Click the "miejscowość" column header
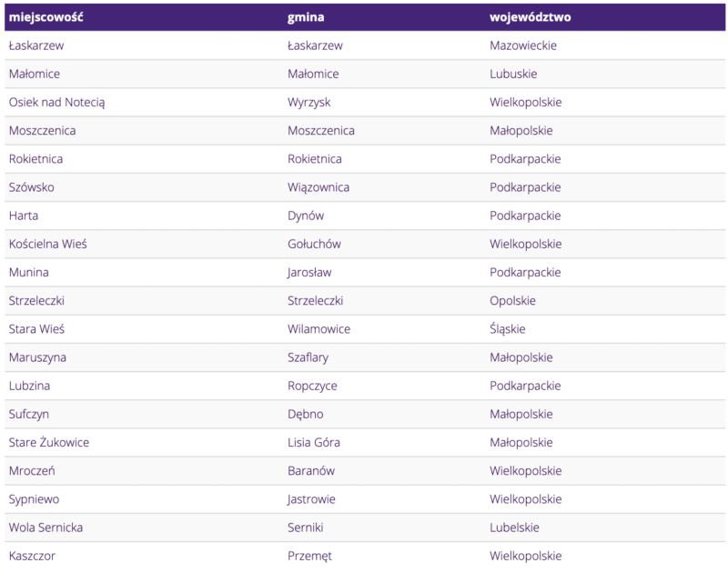This screenshot has height=573, width=728. pyautogui.click(x=46, y=17)
